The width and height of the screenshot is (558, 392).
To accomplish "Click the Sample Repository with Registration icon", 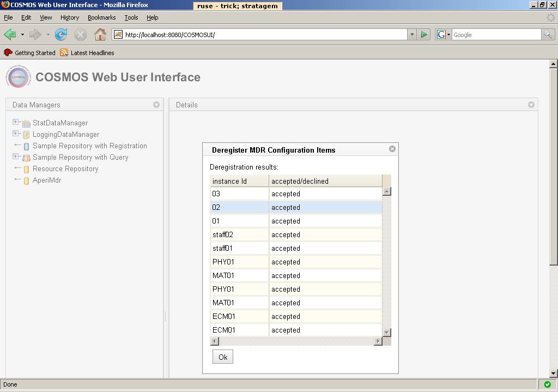I will [x=26, y=146].
